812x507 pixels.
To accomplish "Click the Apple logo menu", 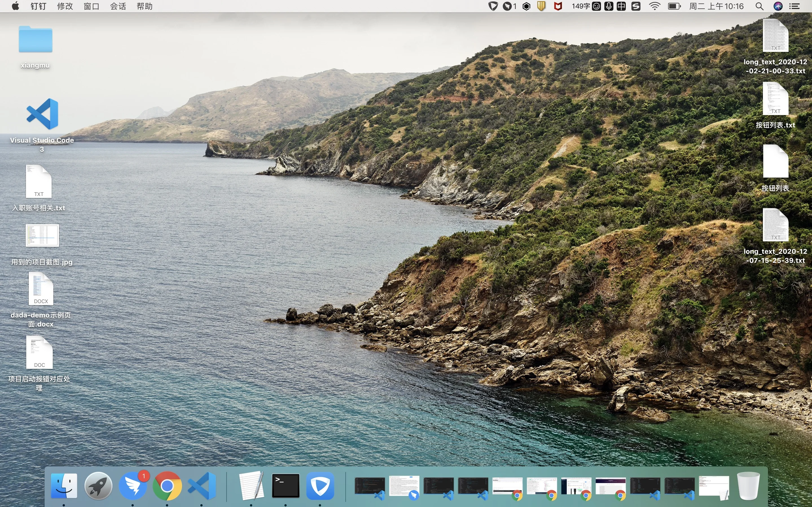I will click(x=15, y=6).
